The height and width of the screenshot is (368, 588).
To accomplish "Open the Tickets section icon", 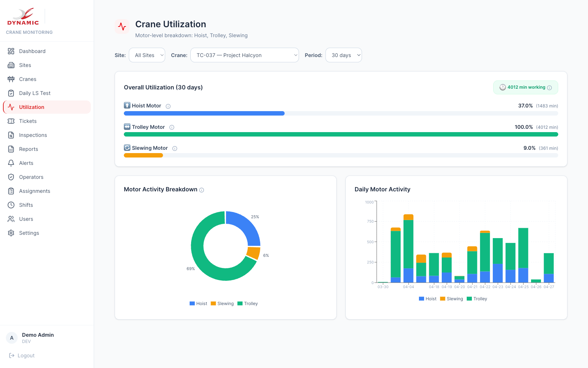I will (11, 121).
